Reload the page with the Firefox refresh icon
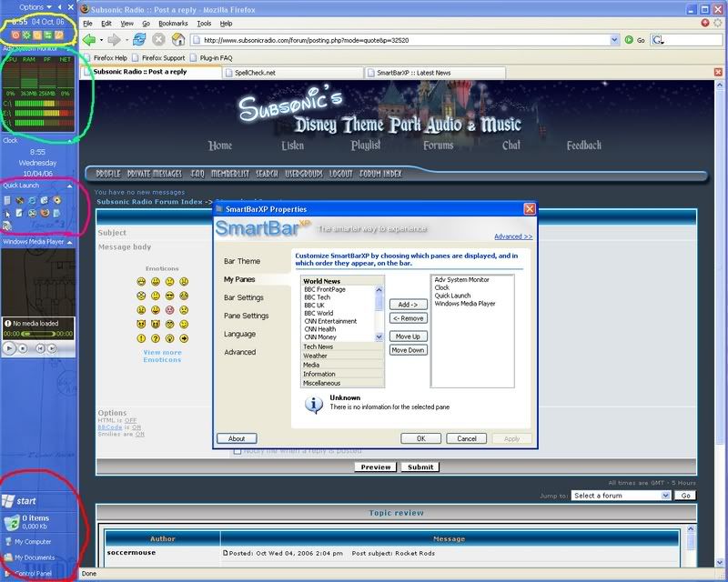 (x=139, y=40)
